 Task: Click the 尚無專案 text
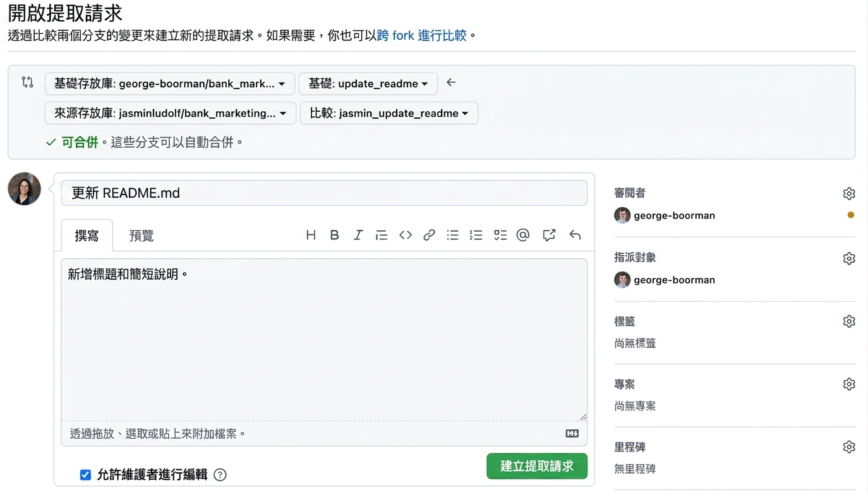(x=635, y=406)
